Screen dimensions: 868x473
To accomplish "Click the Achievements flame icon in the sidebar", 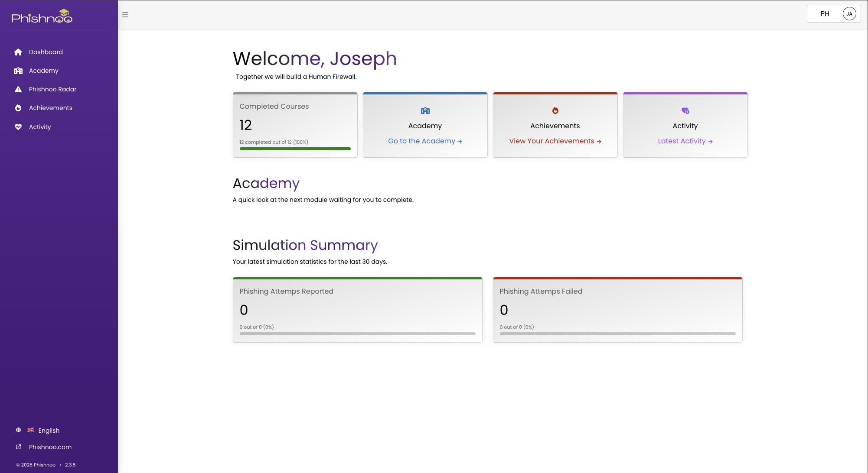I will tap(18, 108).
